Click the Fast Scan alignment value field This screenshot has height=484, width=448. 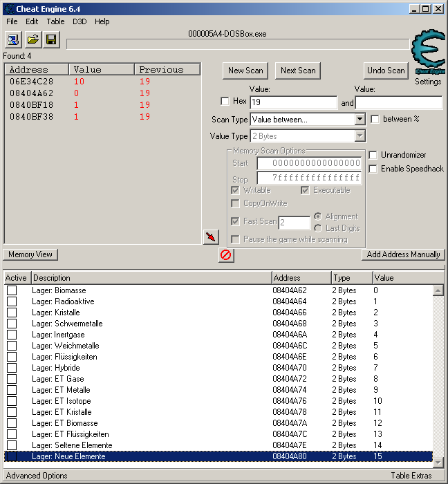pyautogui.click(x=295, y=223)
